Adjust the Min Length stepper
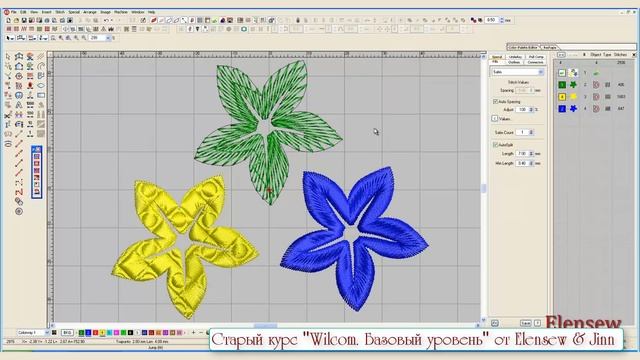Viewport: 640px width, 360px height. pos(531,163)
